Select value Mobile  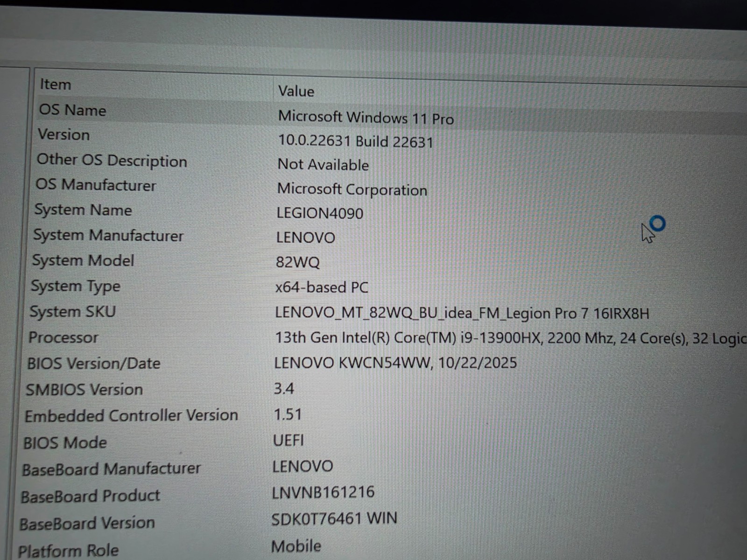coord(296,546)
